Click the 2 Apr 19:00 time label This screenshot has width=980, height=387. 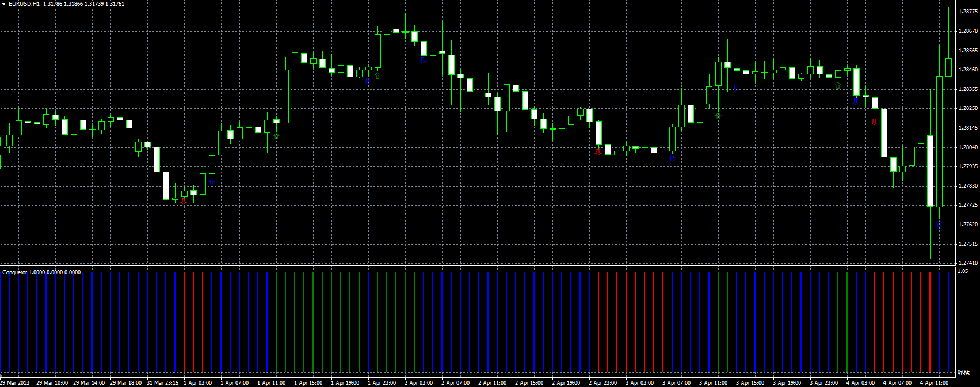coord(566,382)
